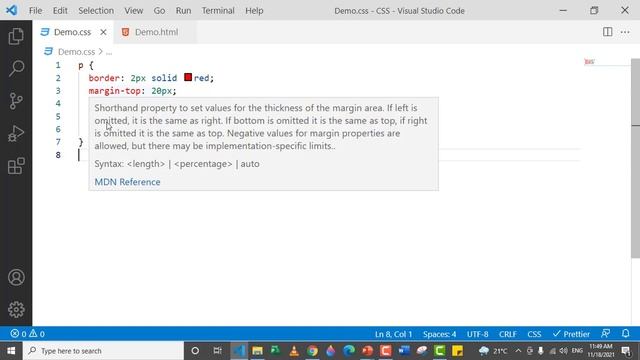The image size is (640, 360).
Task: Select language mode CSS in status bar
Action: click(534, 334)
